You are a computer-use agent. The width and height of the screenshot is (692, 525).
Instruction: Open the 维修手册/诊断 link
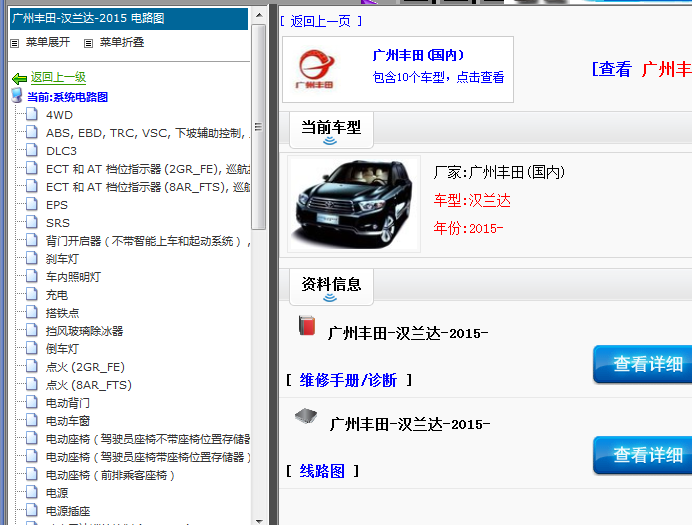pyautogui.click(x=348, y=380)
